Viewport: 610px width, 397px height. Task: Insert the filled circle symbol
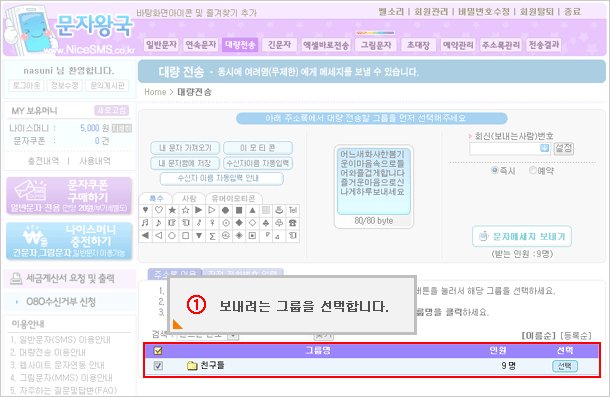226,210
